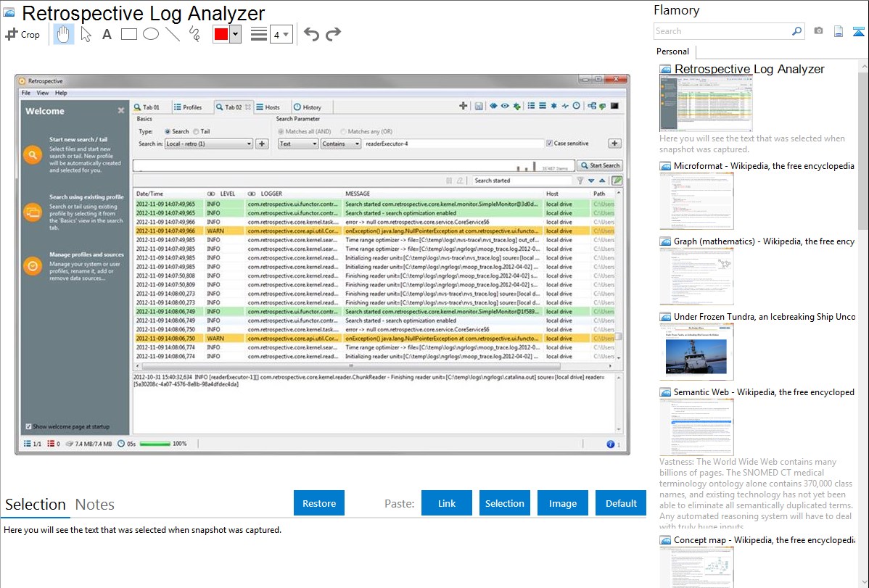Undo the last annotation

(311, 34)
